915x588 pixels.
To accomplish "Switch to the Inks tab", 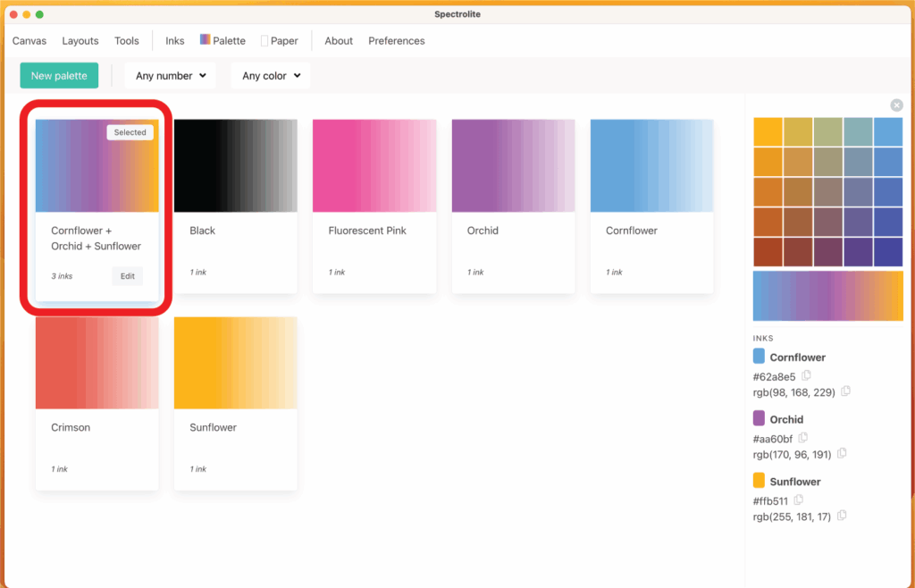I will tap(175, 41).
